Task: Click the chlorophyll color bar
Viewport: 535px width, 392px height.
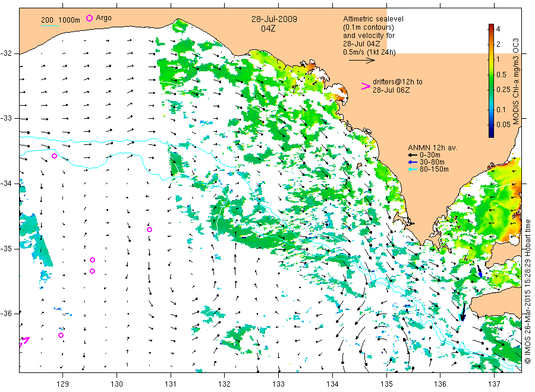Action: tap(492, 80)
